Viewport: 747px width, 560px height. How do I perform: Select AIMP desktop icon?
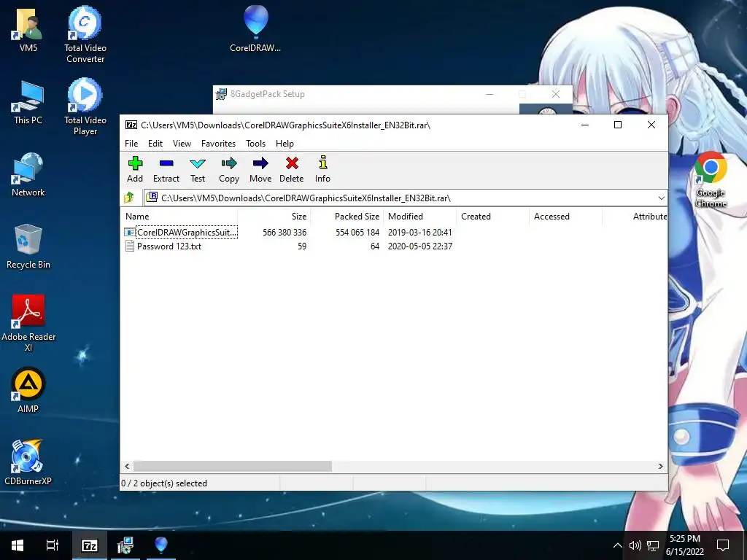28,391
